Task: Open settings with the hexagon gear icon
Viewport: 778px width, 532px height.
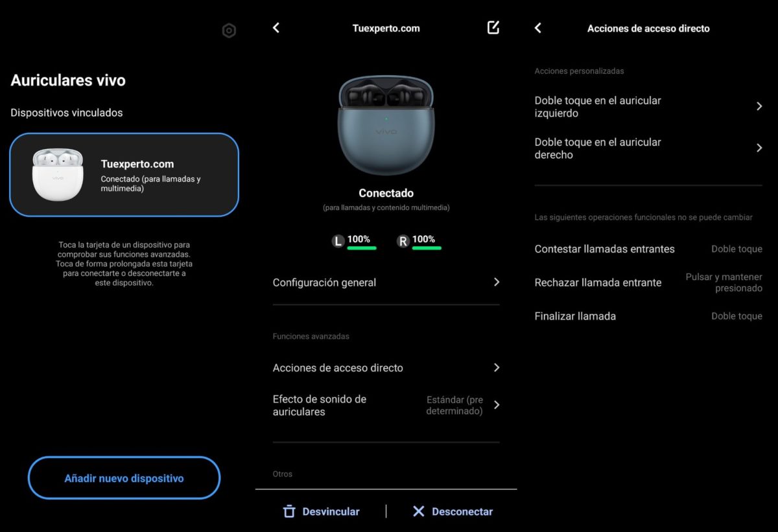Action: click(x=229, y=30)
